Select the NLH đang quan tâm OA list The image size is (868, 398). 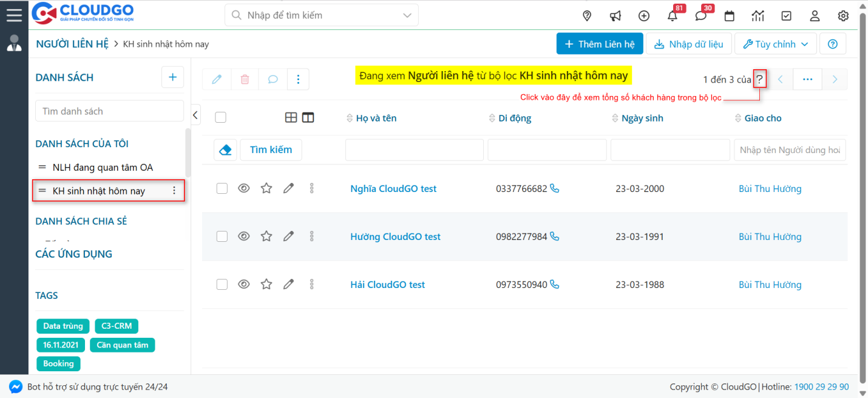(102, 167)
